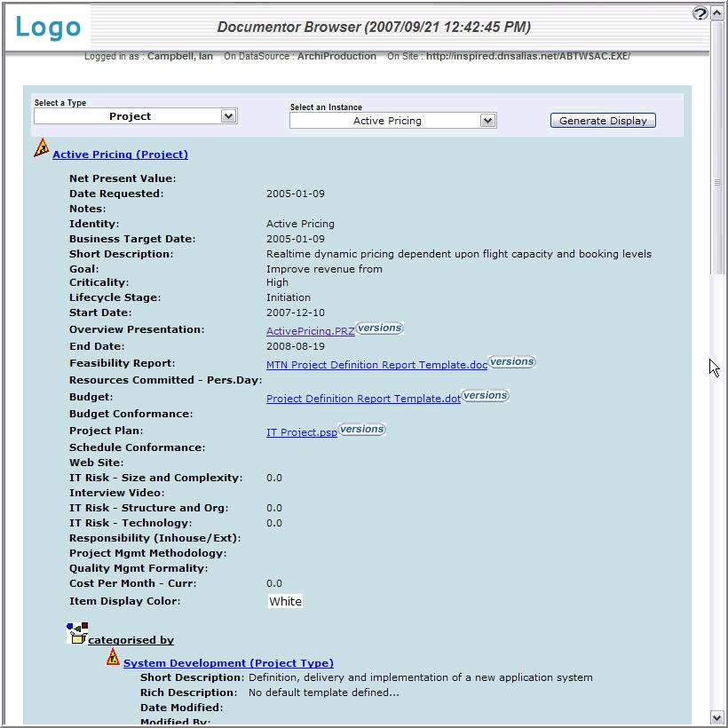
Task: Open help via the question mark icon
Action: (700, 13)
